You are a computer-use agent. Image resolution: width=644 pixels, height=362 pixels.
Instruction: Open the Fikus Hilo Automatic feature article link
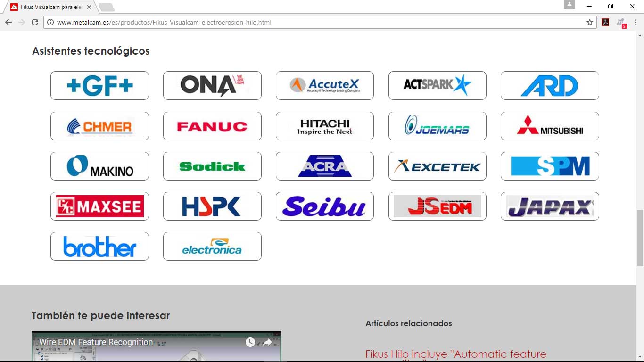pos(456,355)
